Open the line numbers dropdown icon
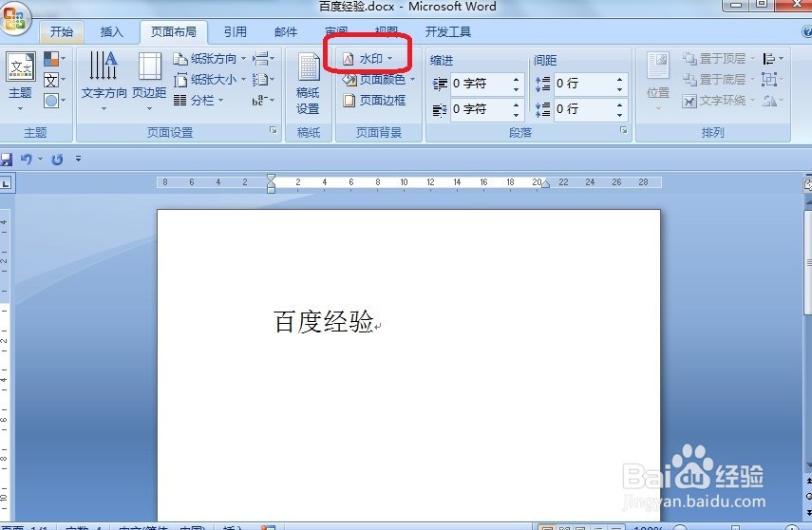The image size is (812, 530). click(263, 80)
